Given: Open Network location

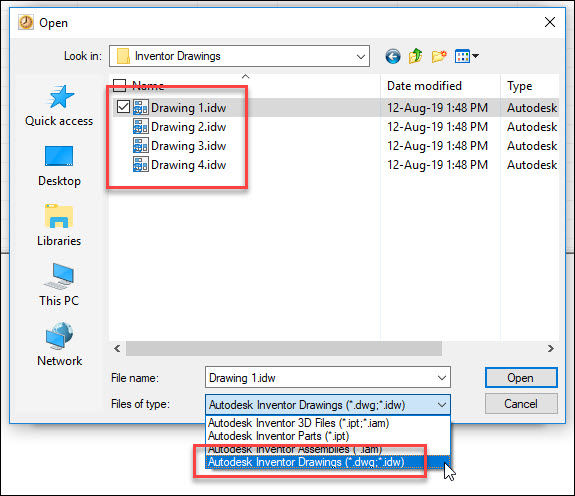Looking at the screenshot, I should pyautogui.click(x=59, y=345).
